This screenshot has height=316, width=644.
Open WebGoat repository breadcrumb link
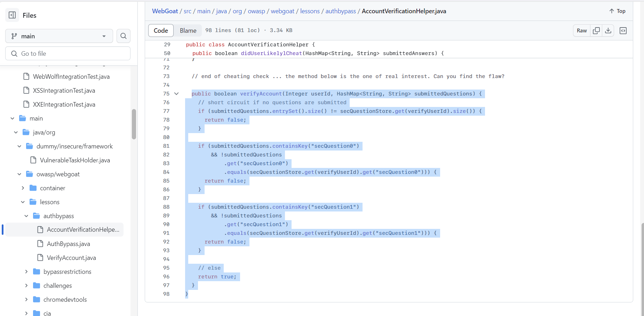(165, 11)
